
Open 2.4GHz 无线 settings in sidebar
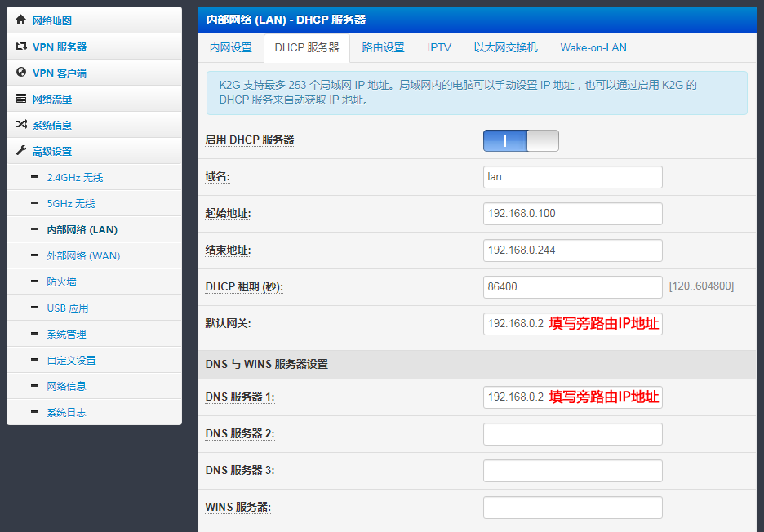[x=75, y=177]
